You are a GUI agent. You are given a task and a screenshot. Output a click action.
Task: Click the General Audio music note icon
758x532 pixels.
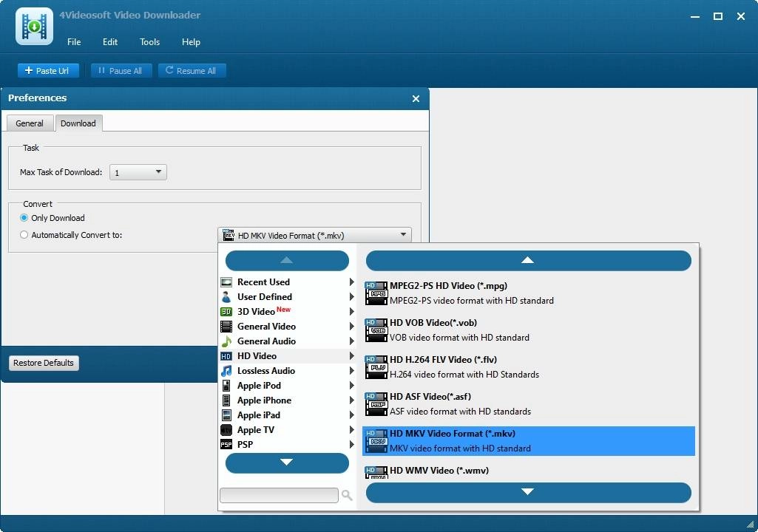coord(226,341)
